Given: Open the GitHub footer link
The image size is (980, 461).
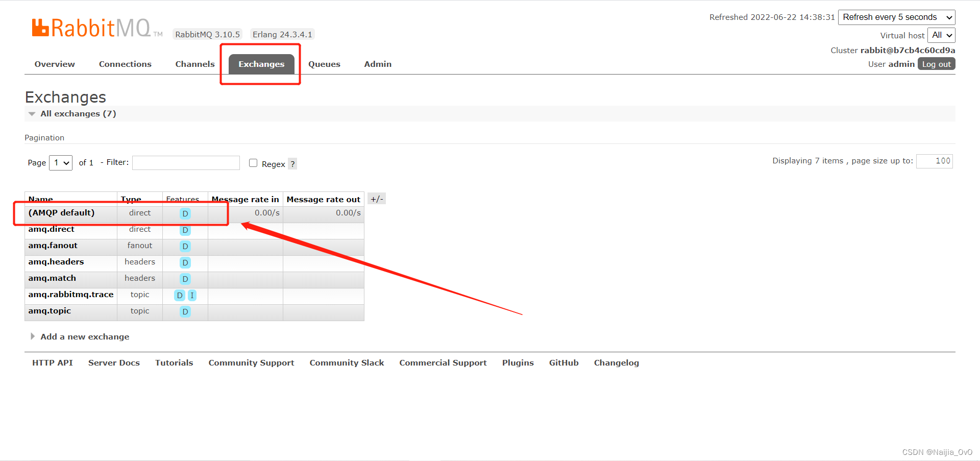Looking at the screenshot, I should tap(563, 363).
